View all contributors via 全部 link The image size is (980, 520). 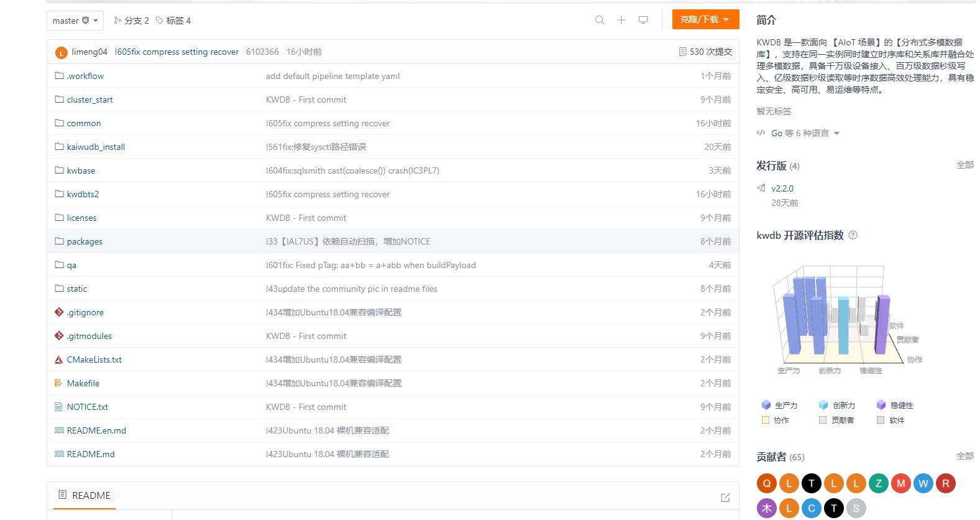(965, 456)
